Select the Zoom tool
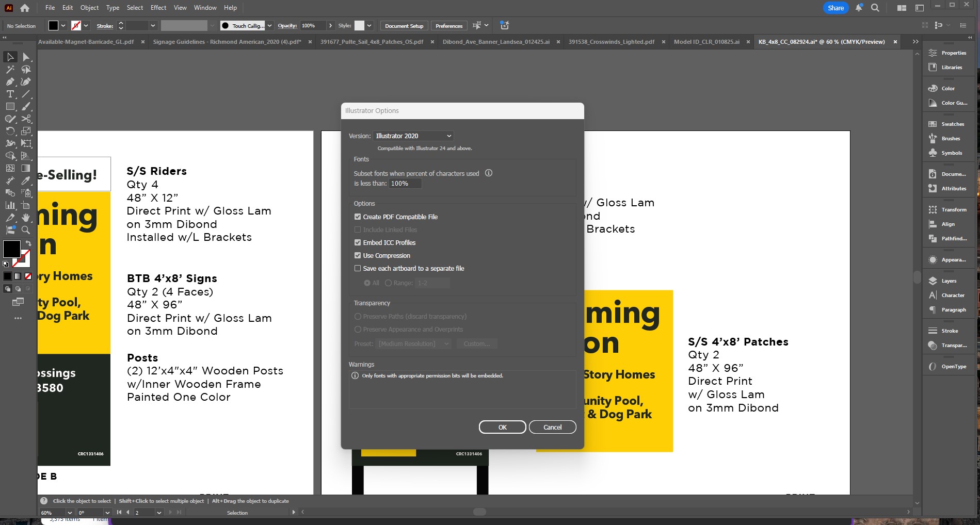Viewport: 980px width, 525px height. coord(26,230)
